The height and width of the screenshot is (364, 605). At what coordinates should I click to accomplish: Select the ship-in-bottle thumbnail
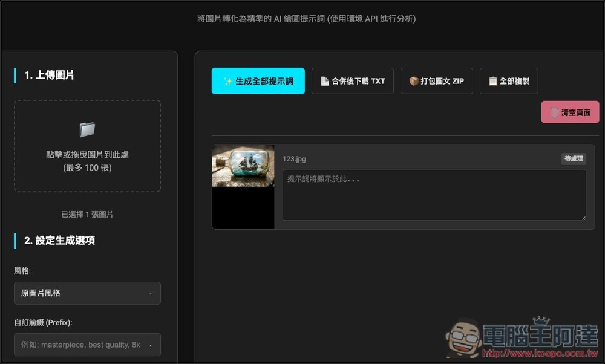point(243,166)
